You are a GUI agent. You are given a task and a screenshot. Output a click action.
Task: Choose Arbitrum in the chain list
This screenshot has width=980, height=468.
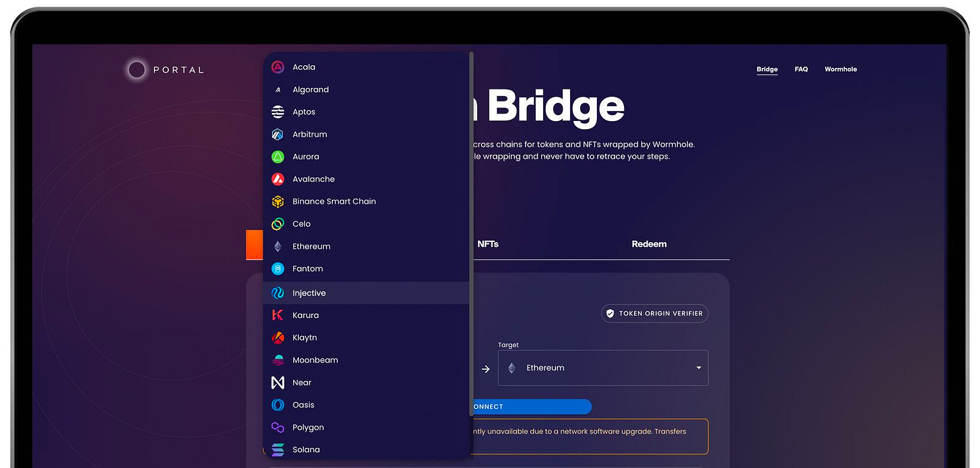click(366, 134)
